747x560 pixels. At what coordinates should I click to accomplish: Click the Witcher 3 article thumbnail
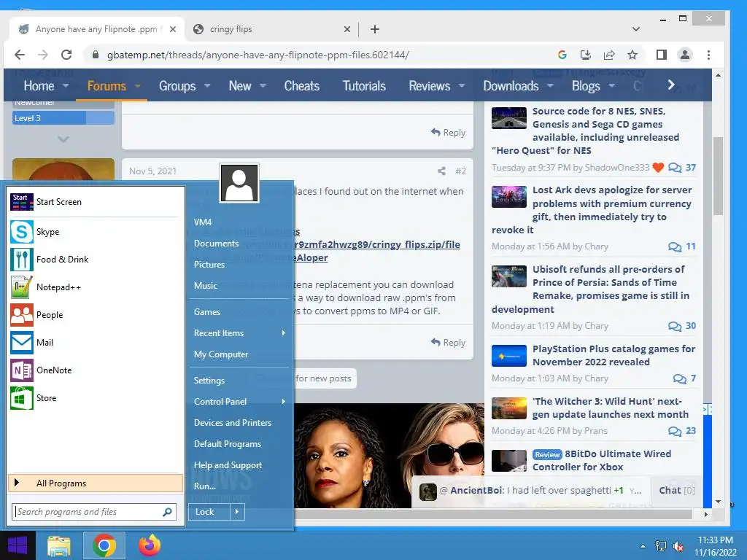(x=508, y=408)
